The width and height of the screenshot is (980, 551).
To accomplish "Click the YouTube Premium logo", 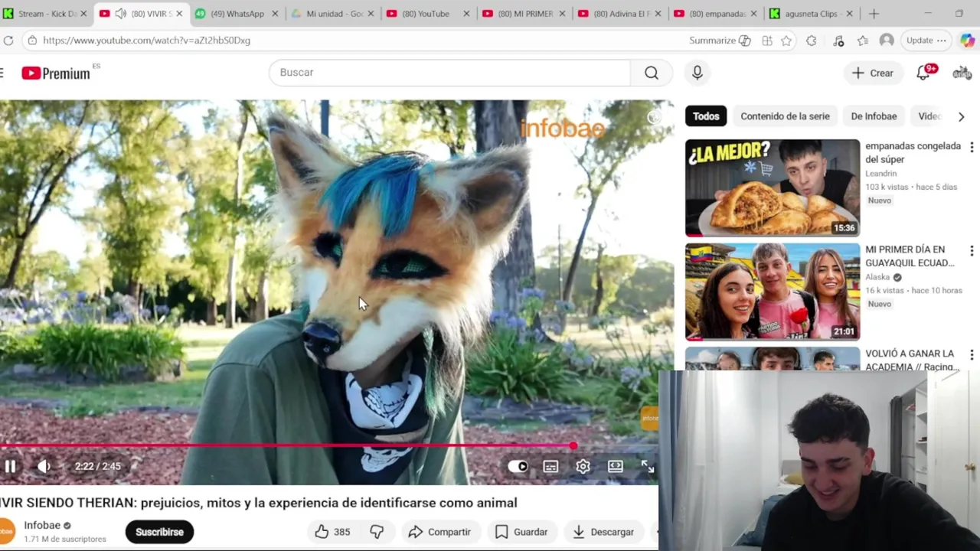I will point(56,73).
